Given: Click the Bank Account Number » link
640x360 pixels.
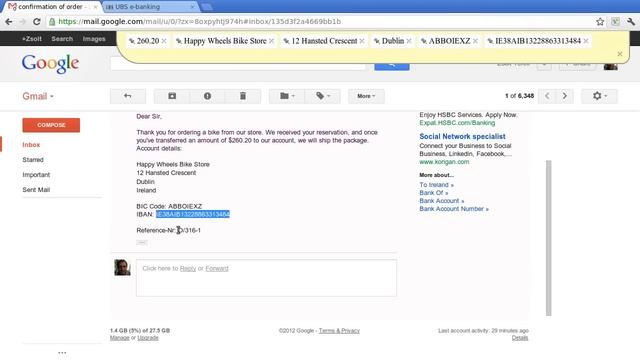Looking at the screenshot, I should point(454,209).
